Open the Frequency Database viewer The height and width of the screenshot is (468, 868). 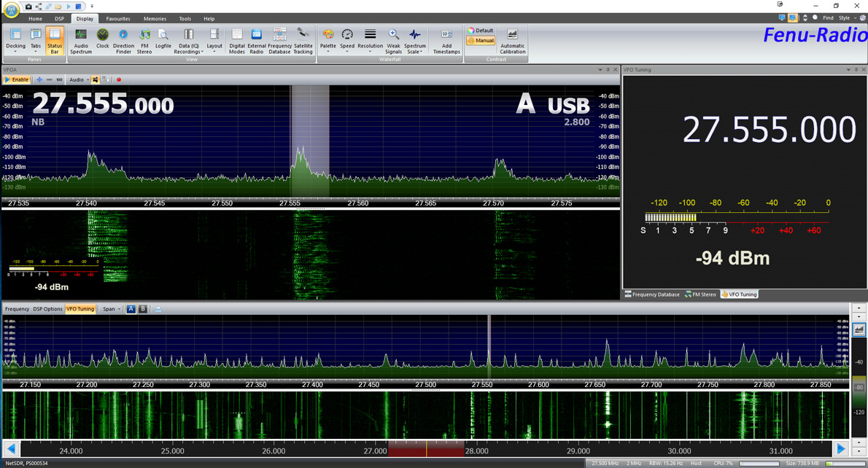pos(279,40)
